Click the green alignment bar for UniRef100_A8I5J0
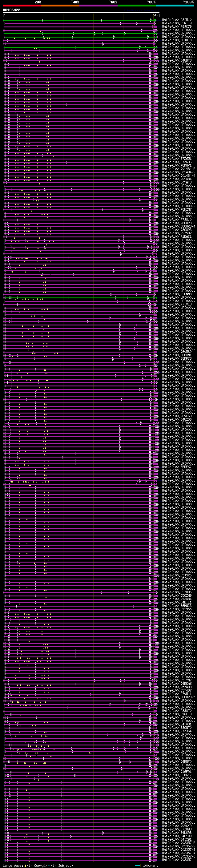 (x=79, y=20)
